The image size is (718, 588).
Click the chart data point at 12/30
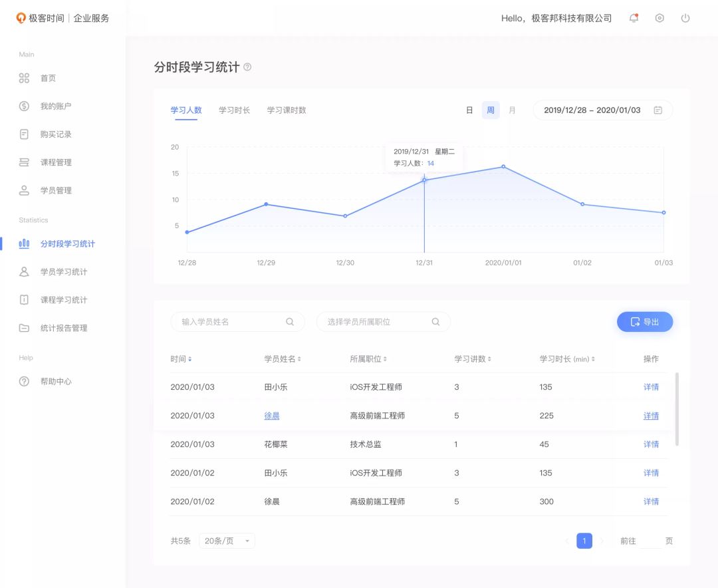345,216
